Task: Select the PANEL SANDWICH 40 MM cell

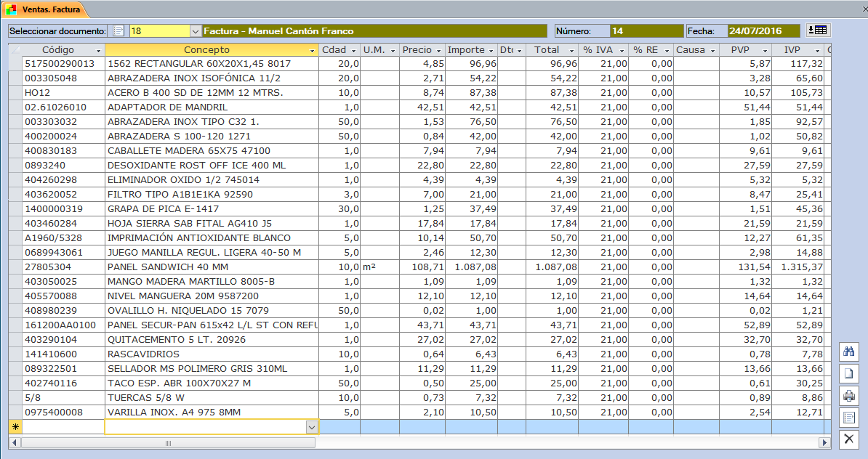Action: point(212,267)
